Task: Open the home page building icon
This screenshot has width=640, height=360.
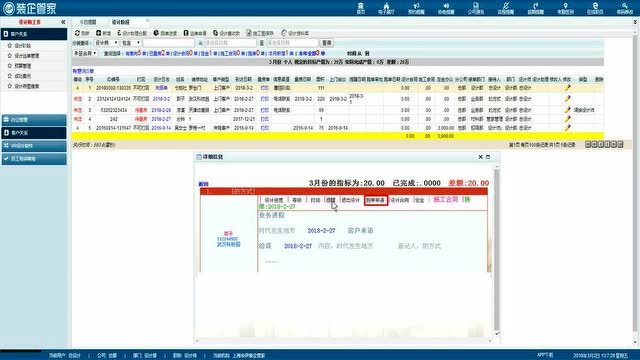Action: [x=361, y=8]
